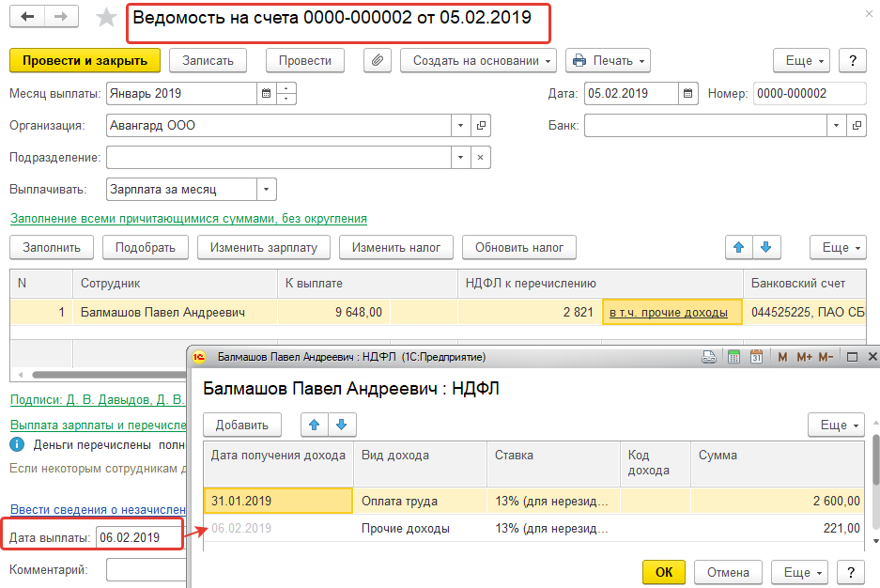The height and width of the screenshot is (588, 880).
Task: Open the top toolbar Еще menu
Action: (801, 61)
